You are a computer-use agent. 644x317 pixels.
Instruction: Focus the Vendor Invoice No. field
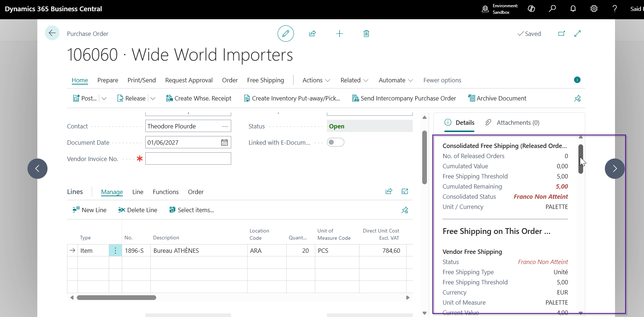point(188,158)
